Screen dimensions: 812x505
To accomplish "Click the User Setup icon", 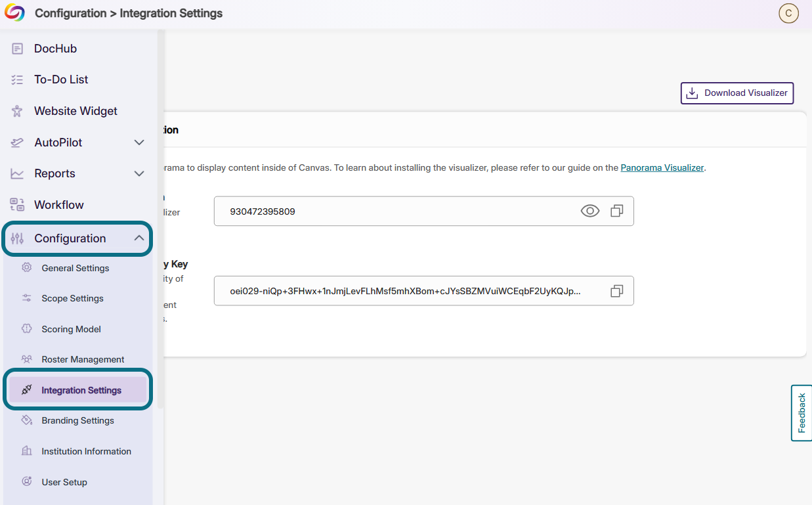I will click(27, 482).
